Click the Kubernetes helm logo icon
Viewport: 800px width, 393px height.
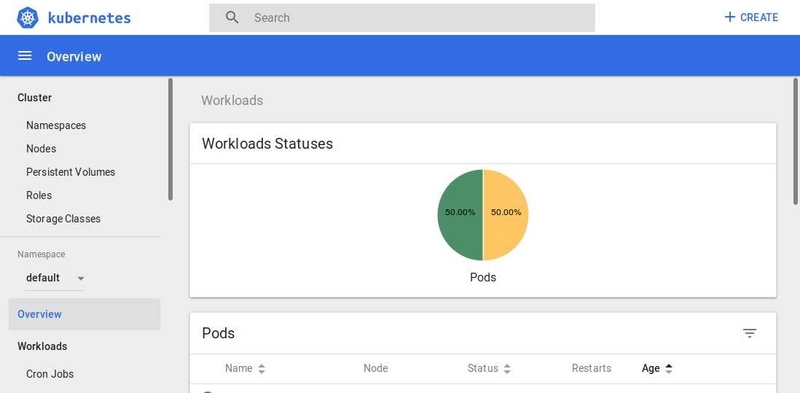point(28,18)
